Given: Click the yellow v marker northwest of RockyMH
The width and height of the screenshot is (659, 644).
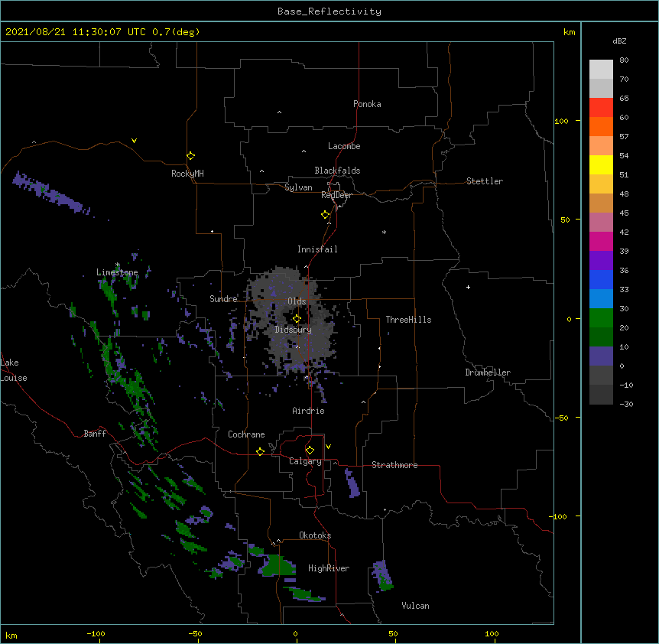Looking at the screenshot, I should click(134, 141).
